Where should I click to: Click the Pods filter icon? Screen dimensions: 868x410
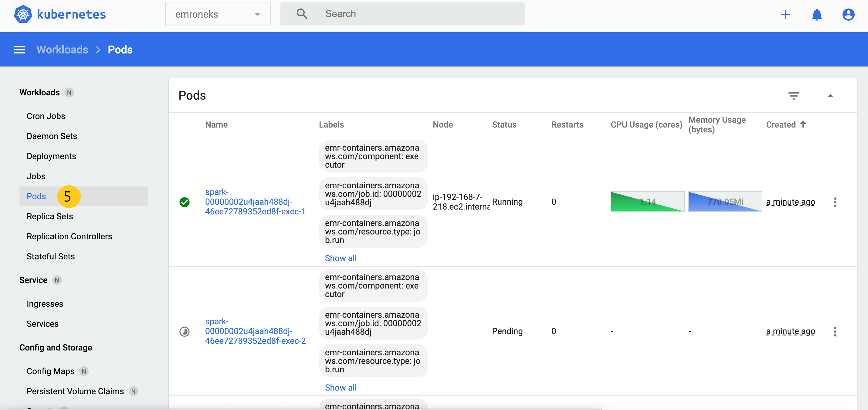point(794,96)
